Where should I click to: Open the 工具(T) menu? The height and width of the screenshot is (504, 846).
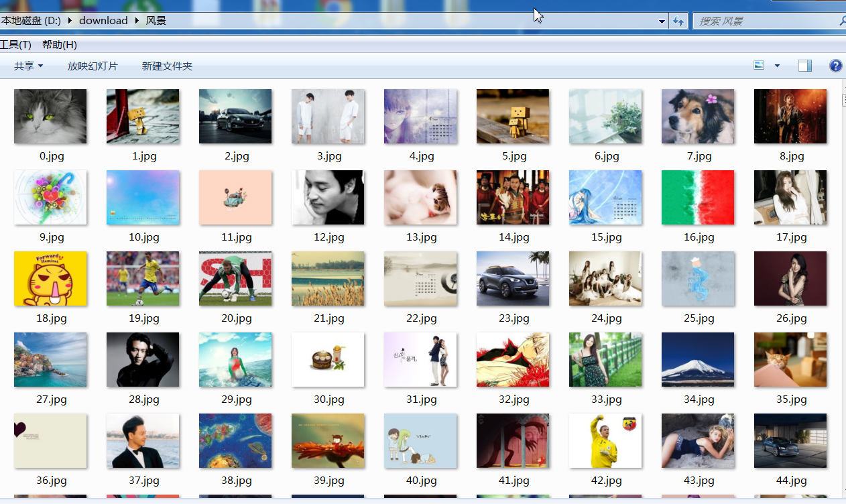pyautogui.click(x=15, y=45)
